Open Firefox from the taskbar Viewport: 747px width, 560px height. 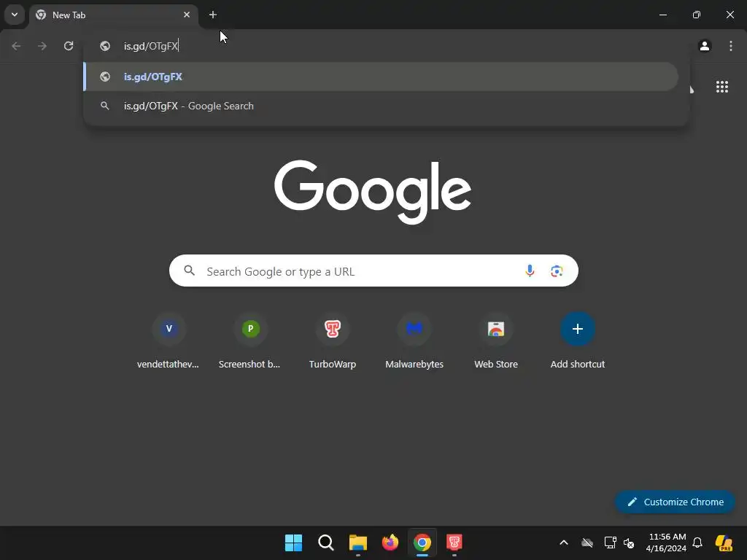tap(390, 542)
